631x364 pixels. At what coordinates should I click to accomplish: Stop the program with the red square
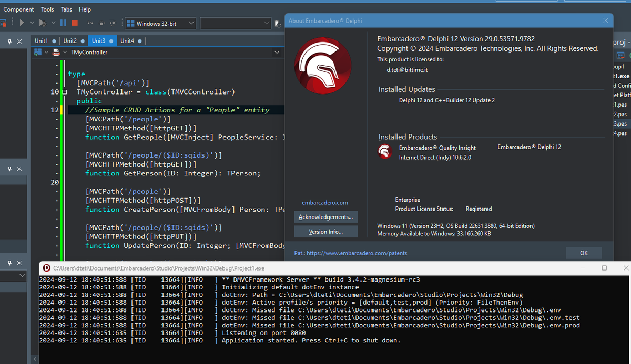click(x=75, y=23)
